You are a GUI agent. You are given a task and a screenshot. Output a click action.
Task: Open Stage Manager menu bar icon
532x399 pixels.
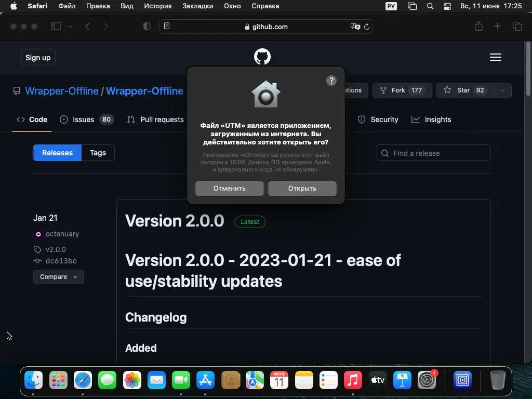[x=412, y=6]
